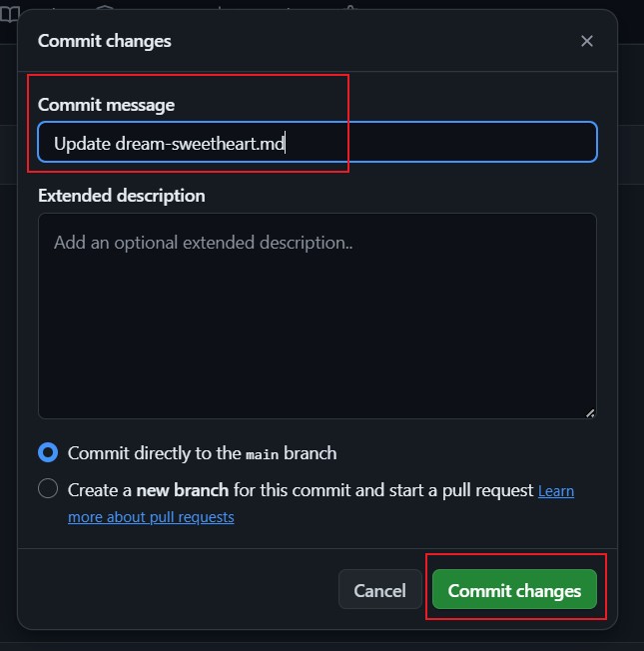Click the monospace main branch name text
The height and width of the screenshot is (651, 644).
[x=263, y=454]
